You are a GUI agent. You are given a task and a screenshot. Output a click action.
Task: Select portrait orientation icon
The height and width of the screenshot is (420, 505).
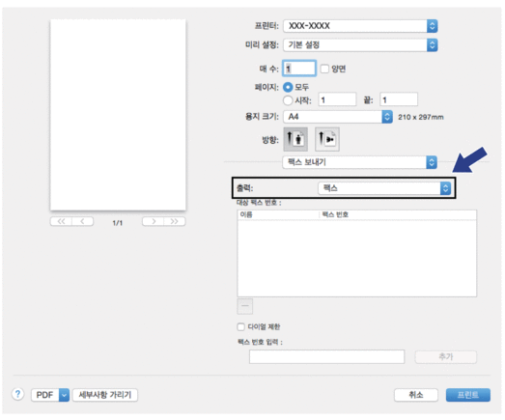pyautogui.click(x=295, y=139)
